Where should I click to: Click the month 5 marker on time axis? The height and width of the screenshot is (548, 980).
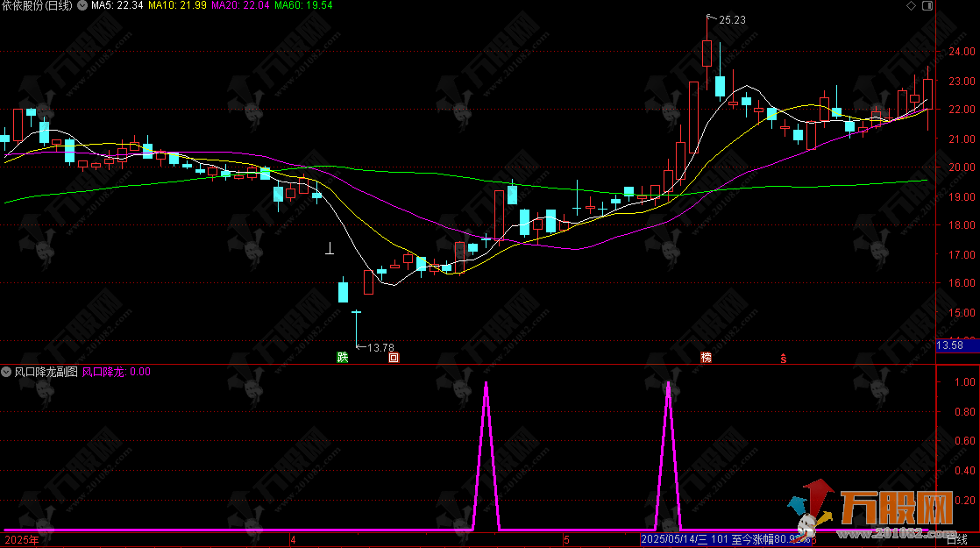(x=566, y=540)
